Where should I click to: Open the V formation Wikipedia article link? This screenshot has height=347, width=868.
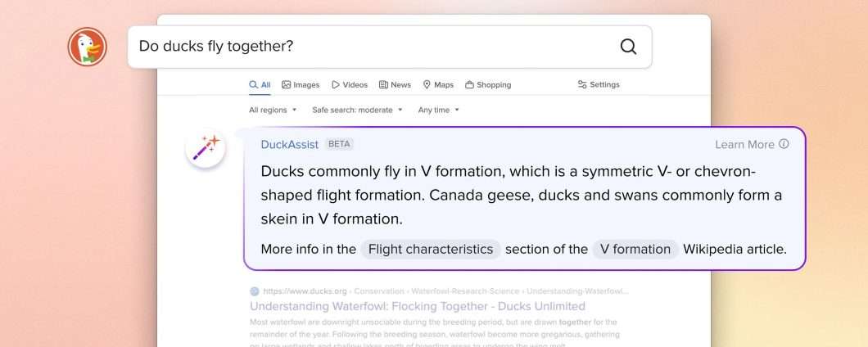click(x=635, y=249)
